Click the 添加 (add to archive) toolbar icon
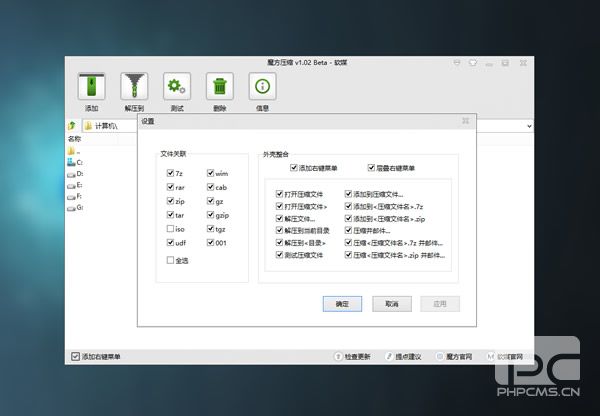 tap(91, 86)
